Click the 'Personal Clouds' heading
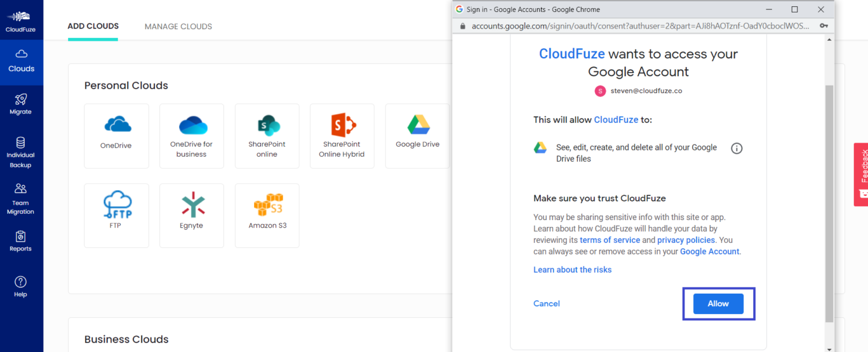The width and height of the screenshot is (868, 352). tap(126, 86)
